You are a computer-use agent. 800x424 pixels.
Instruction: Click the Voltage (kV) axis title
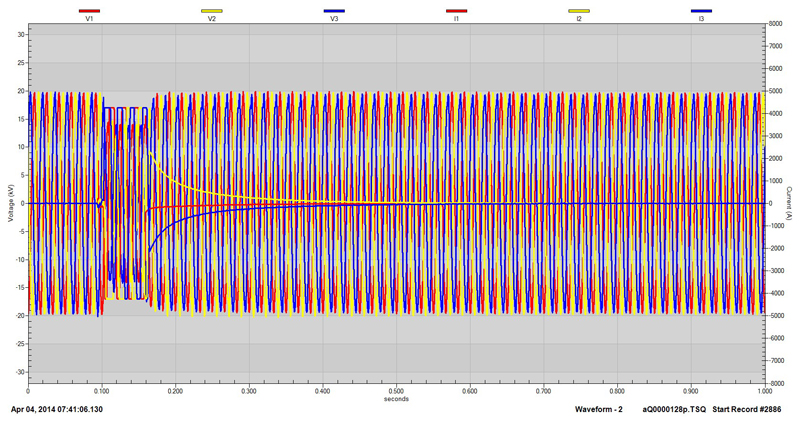[11, 203]
